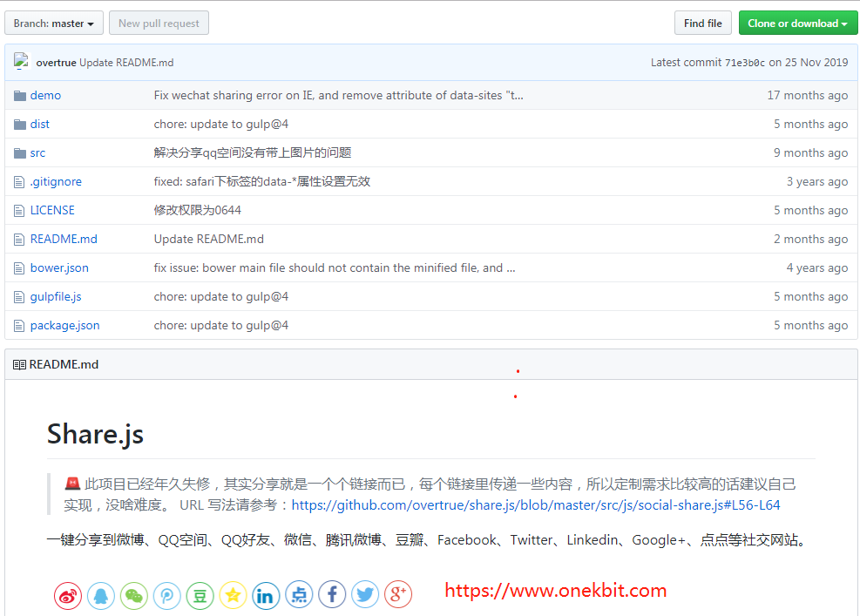Share using the Douban icon
The width and height of the screenshot is (860, 616).
click(200, 595)
